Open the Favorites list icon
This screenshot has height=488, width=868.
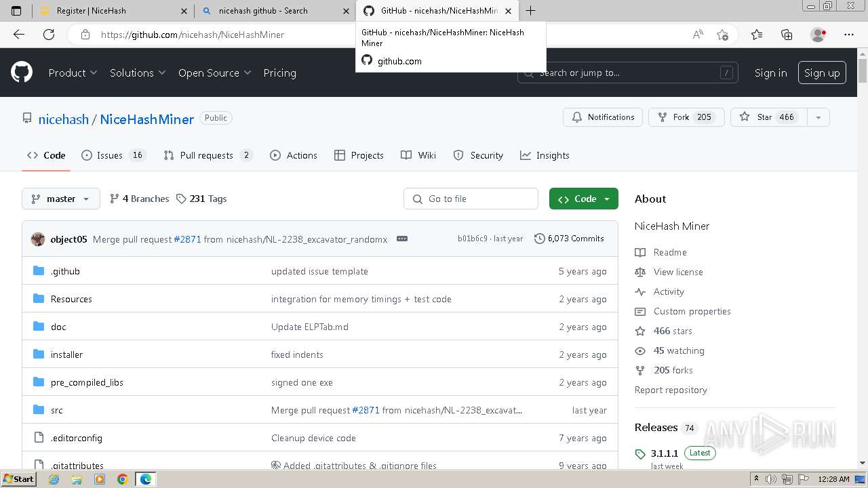tap(757, 35)
